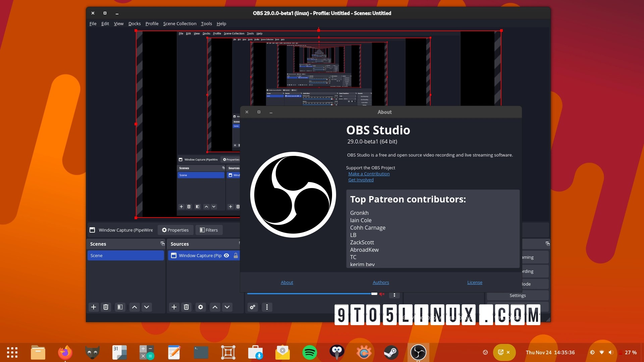Mute the audio source speaker icon
Image resolution: width=644 pixels, height=362 pixels.
coord(382,294)
